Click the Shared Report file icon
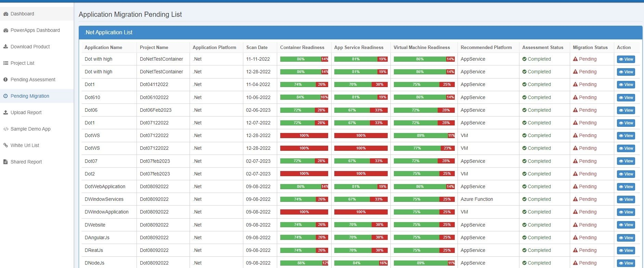This screenshot has width=644, height=268. (x=5, y=162)
